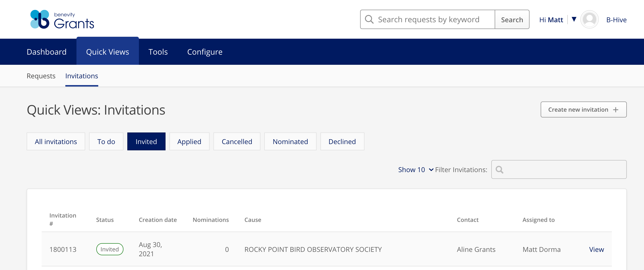Click the Aline Grants contact cell

476,249
